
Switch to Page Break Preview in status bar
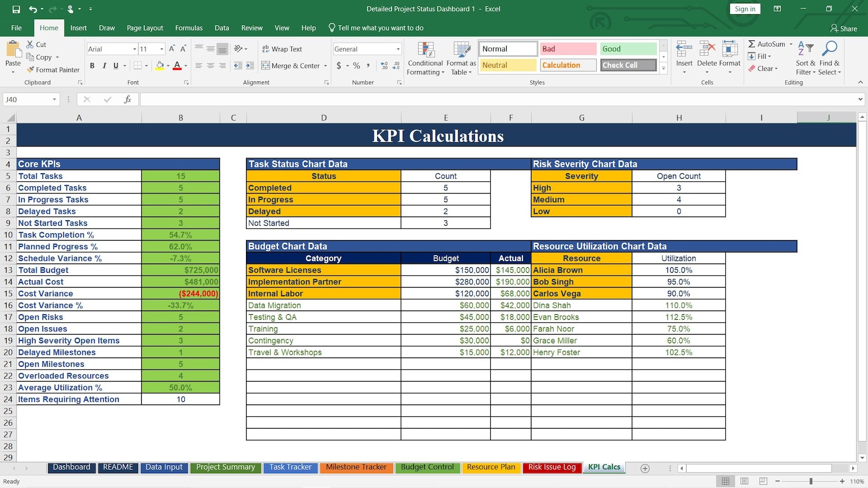[x=763, y=481]
